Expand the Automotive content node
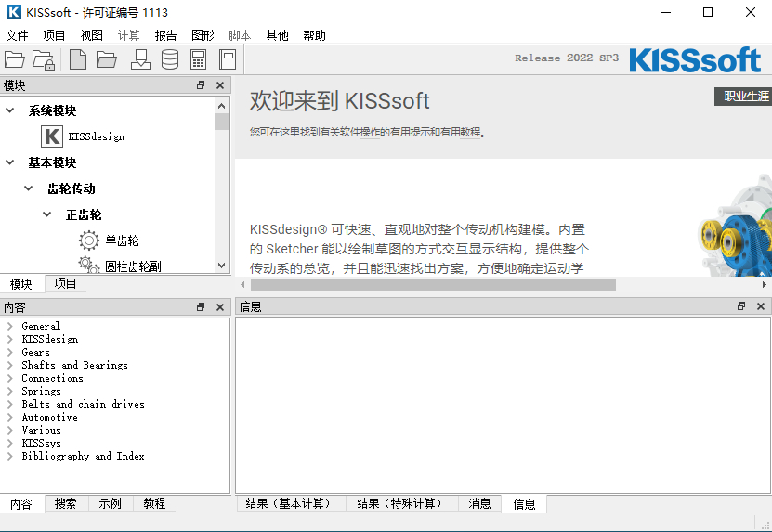The width and height of the screenshot is (772, 532). 10,417
